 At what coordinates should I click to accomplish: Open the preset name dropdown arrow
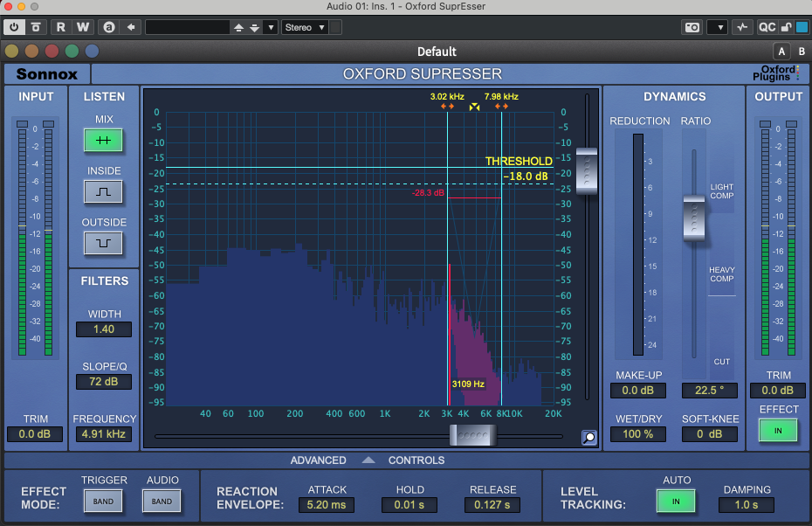pyautogui.click(x=270, y=27)
